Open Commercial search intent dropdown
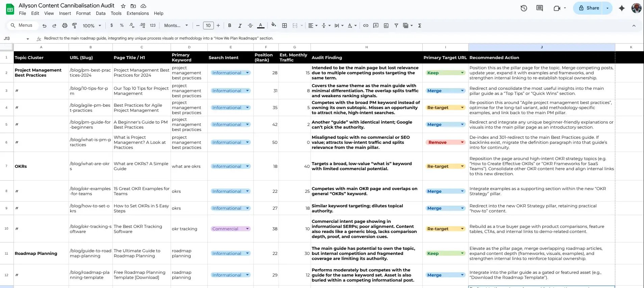 point(231,229)
